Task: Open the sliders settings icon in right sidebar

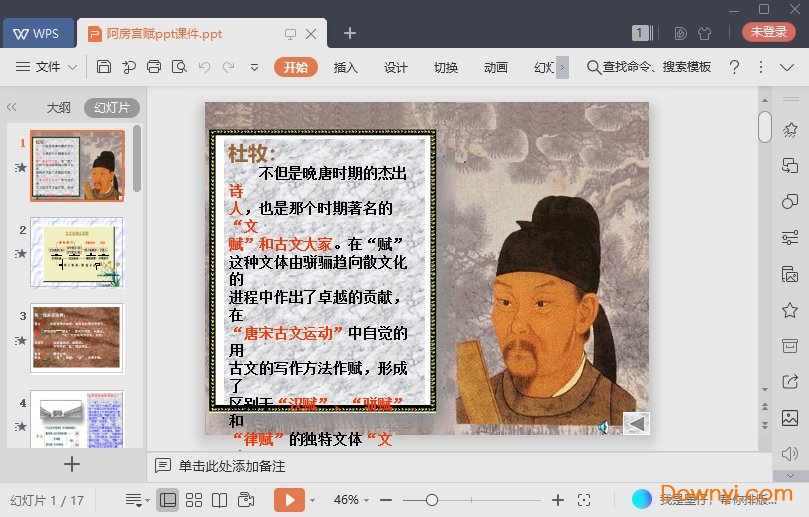Action: point(789,237)
